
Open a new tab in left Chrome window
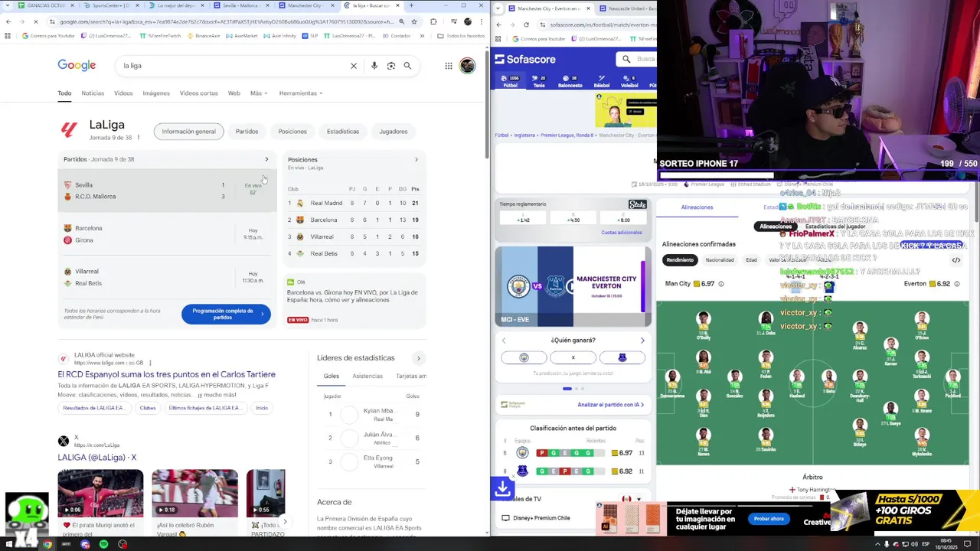pos(411,5)
